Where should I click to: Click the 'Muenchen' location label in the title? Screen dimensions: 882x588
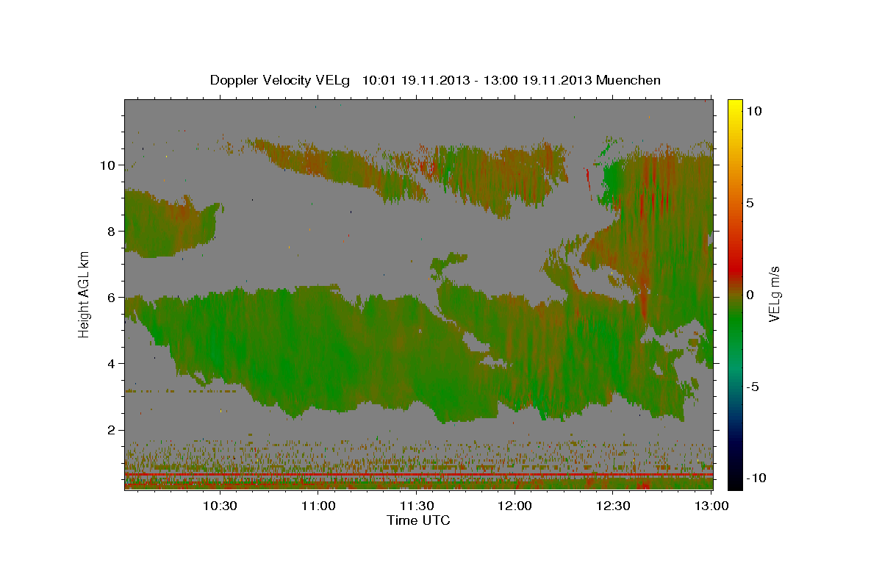coord(629,80)
